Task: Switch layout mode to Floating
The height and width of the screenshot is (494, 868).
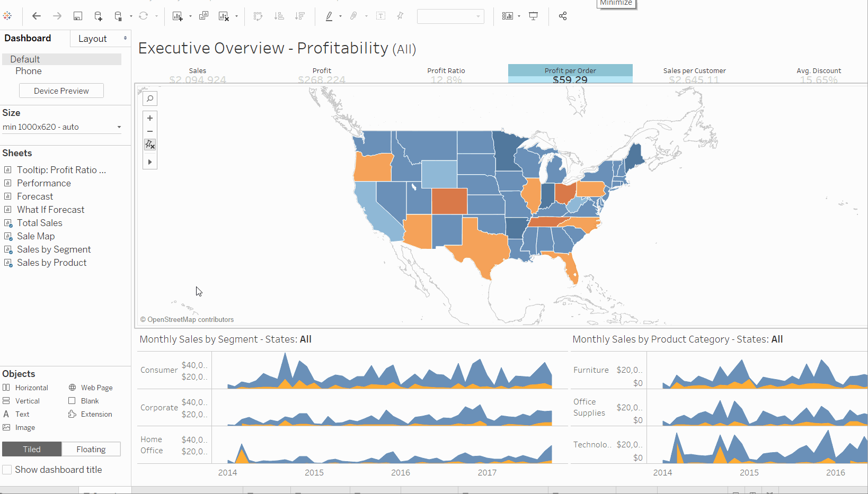Action: tap(91, 448)
